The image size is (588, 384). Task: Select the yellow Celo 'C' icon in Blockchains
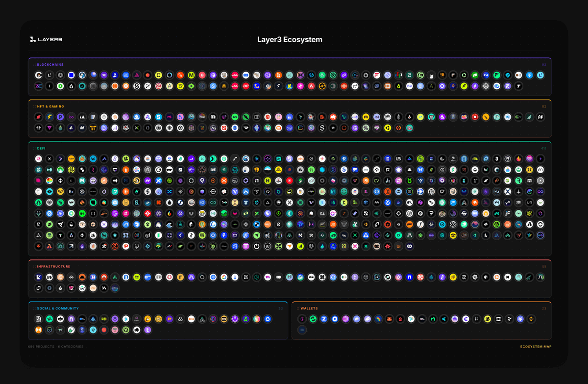pos(158,75)
